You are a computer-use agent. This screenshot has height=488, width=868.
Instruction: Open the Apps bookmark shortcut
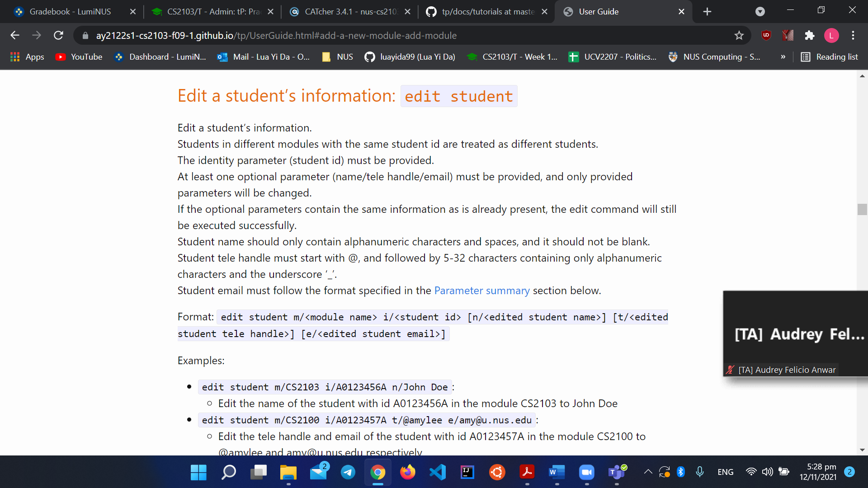27,56
